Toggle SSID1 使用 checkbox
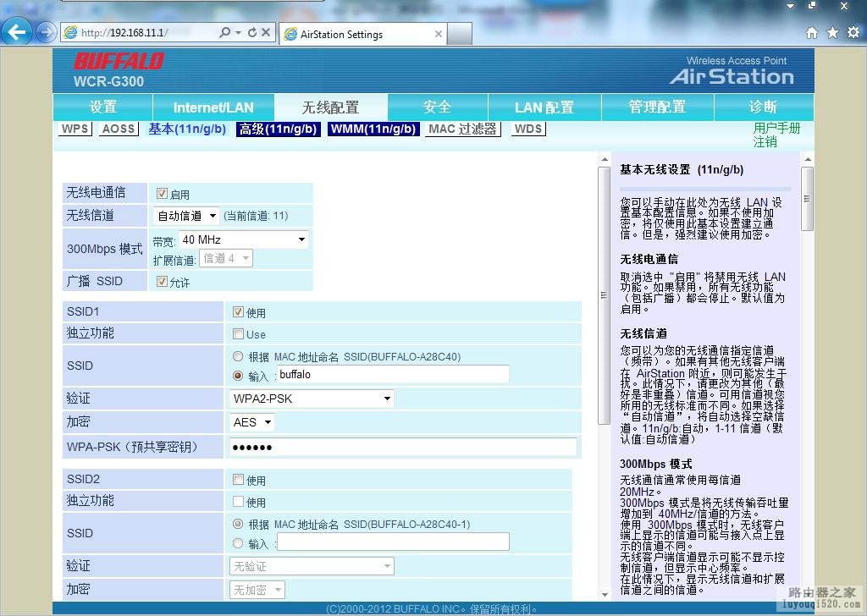Viewport: 867px width, 616px height. pyautogui.click(x=238, y=312)
